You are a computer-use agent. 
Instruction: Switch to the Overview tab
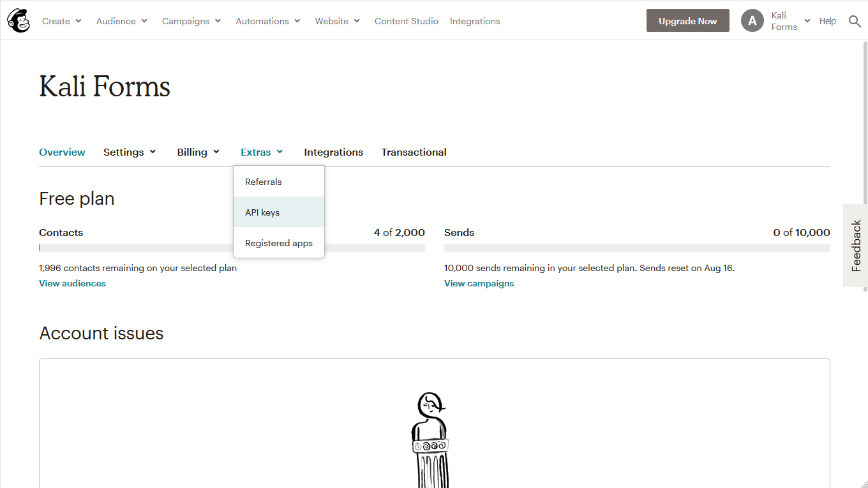click(x=62, y=152)
